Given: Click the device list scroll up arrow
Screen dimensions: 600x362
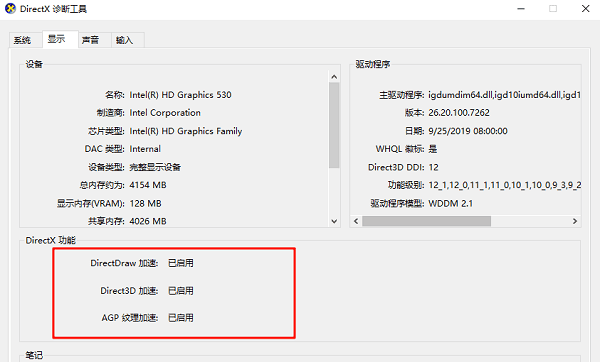Looking at the screenshot, I should click(x=334, y=77).
